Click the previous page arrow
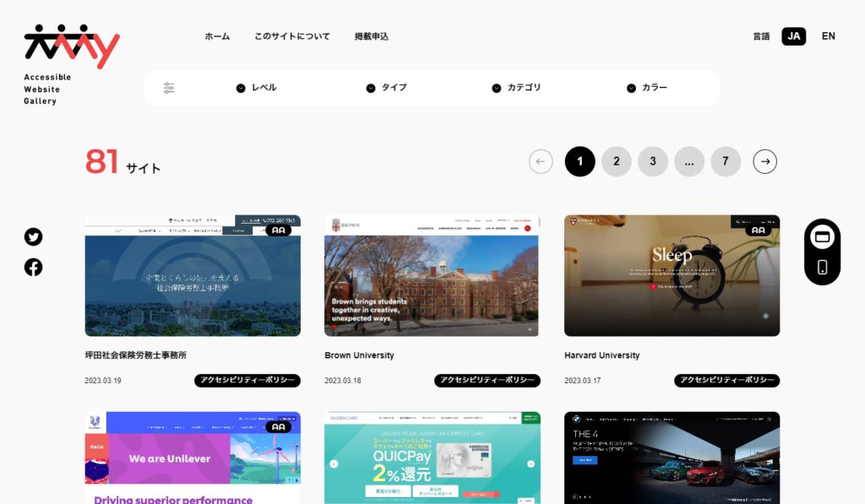This screenshot has height=504, width=865. pos(541,161)
